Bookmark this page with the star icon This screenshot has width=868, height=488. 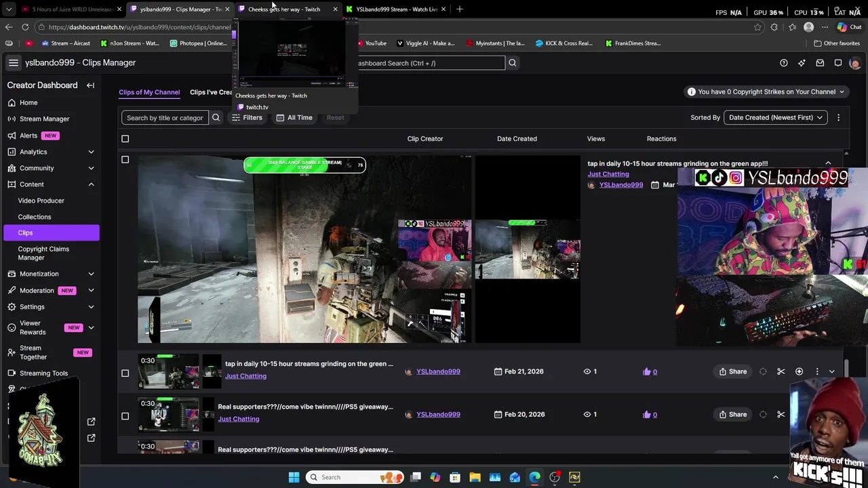pos(757,27)
